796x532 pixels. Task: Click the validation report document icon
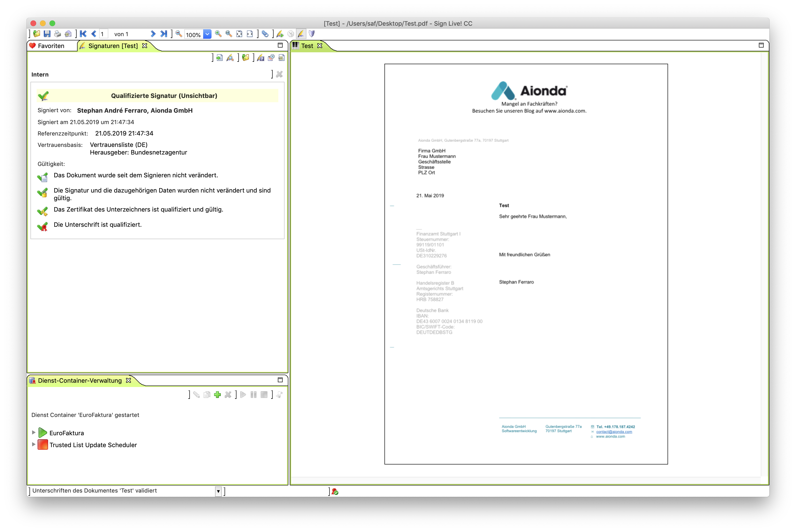point(281,58)
